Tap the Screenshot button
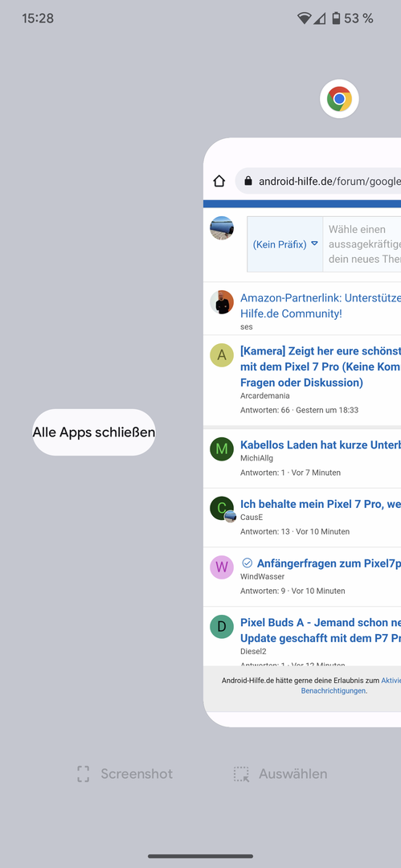This screenshot has height=868, width=401. [x=125, y=774]
